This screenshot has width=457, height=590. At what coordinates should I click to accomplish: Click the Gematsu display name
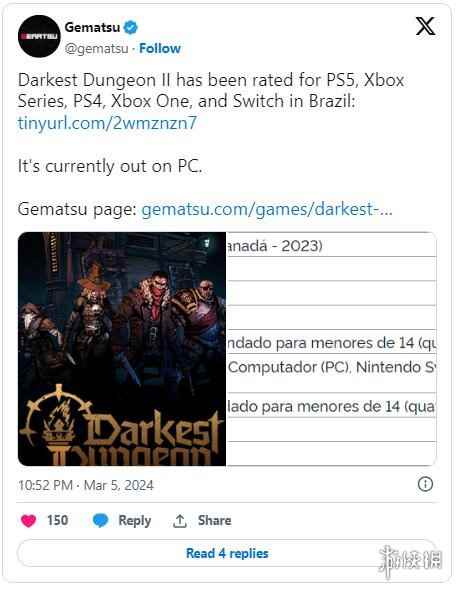[93, 27]
